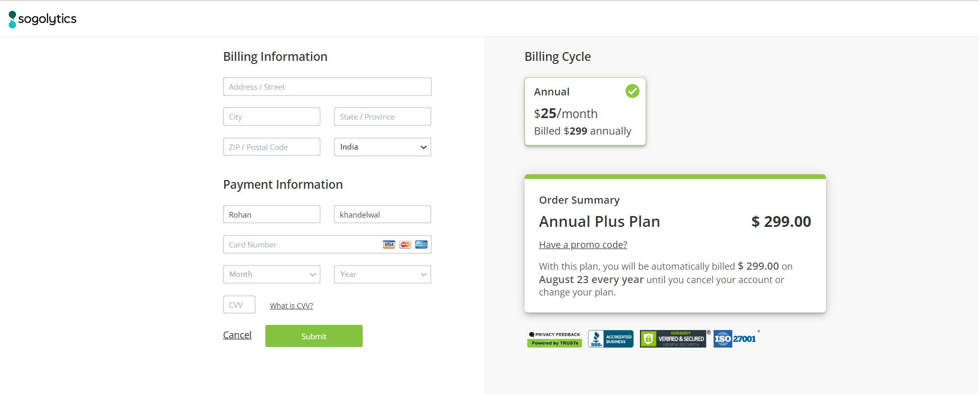Click the Visa card icon
This screenshot has height=395, width=980.
(x=389, y=244)
